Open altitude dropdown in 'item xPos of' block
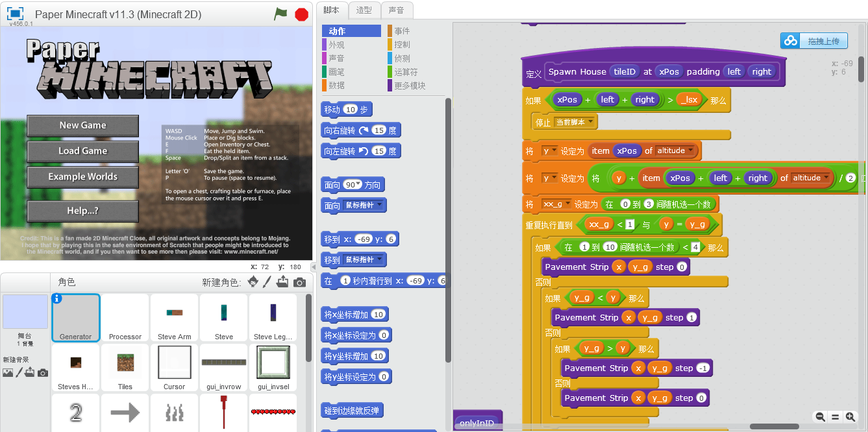The width and height of the screenshot is (868, 432). pyautogui.click(x=676, y=151)
